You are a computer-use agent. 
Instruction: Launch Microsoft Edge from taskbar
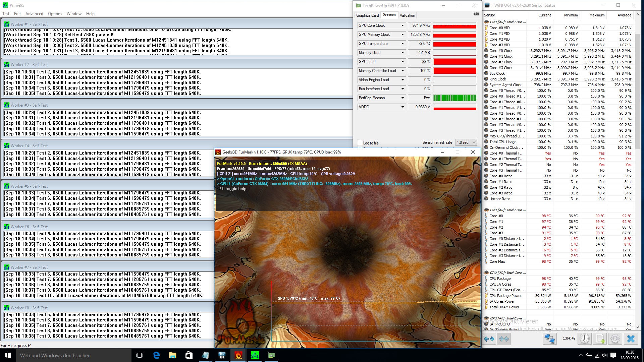(156, 355)
